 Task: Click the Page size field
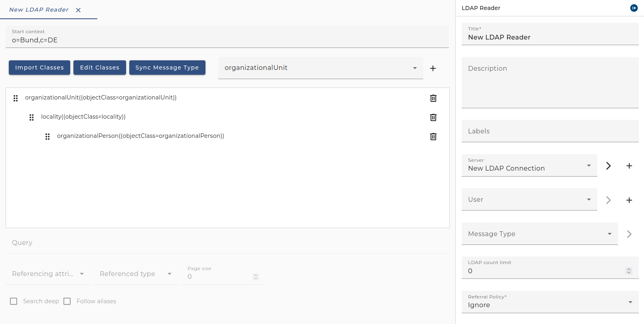pyautogui.click(x=223, y=274)
